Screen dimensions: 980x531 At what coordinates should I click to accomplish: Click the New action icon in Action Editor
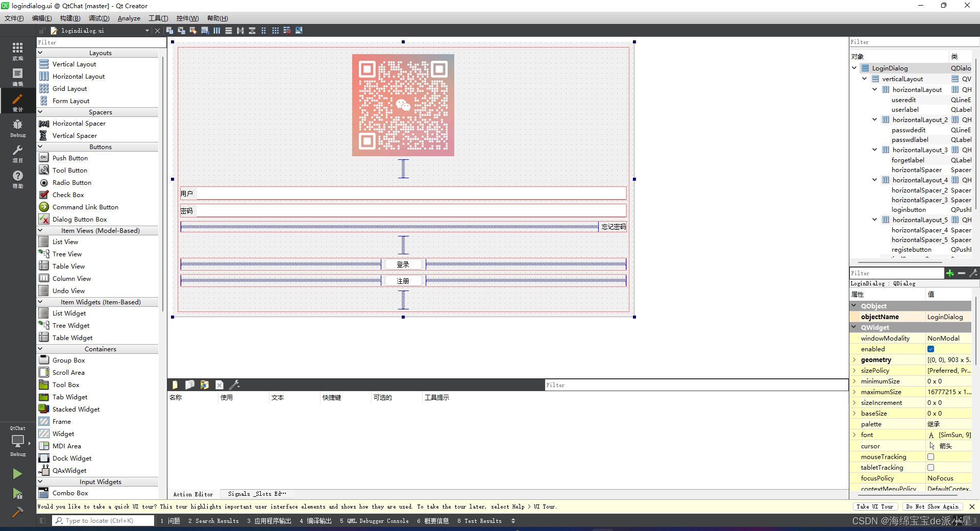(175, 385)
